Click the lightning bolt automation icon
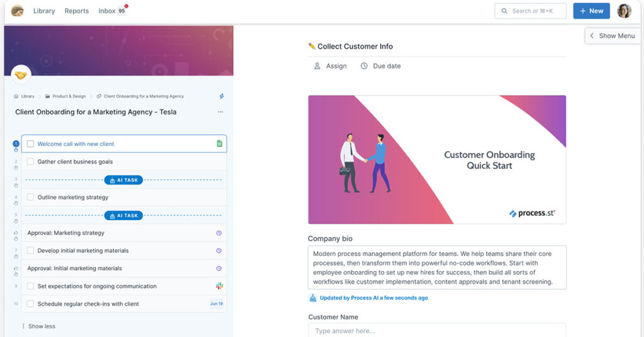The image size is (644, 337). pos(221,96)
